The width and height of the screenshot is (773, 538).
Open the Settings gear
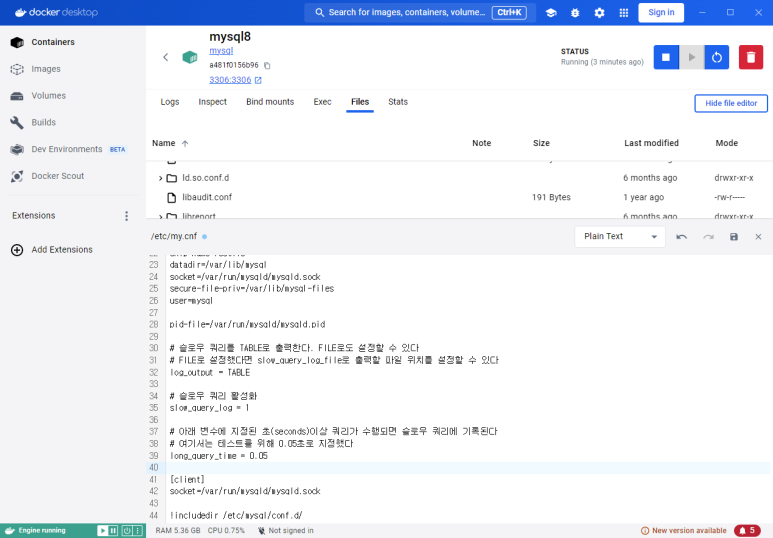click(599, 13)
